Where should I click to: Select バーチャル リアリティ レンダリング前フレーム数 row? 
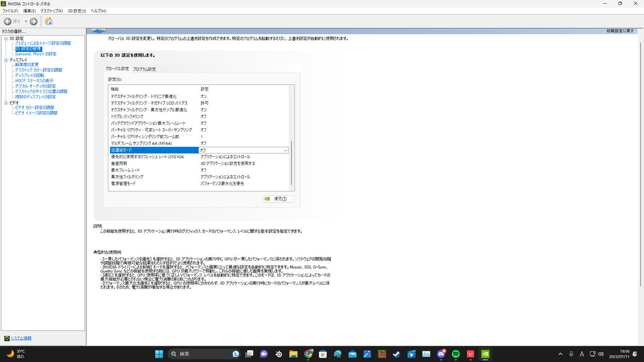coord(199,137)
